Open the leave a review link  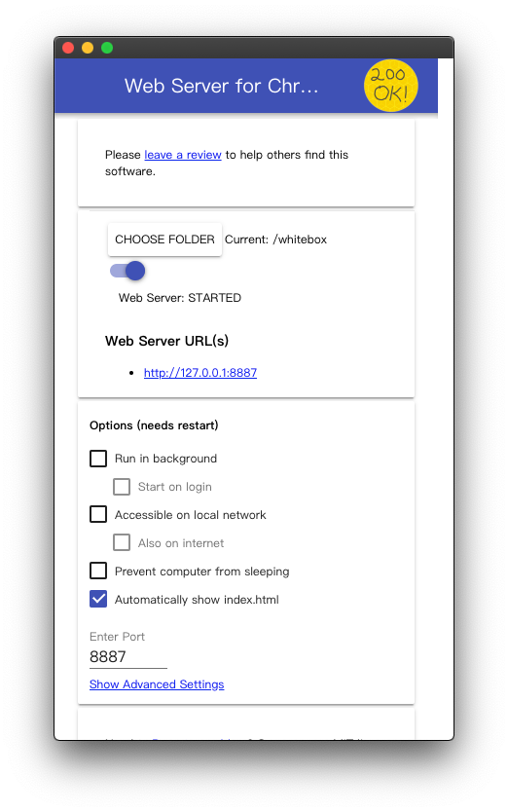click(x=183, y=155)
